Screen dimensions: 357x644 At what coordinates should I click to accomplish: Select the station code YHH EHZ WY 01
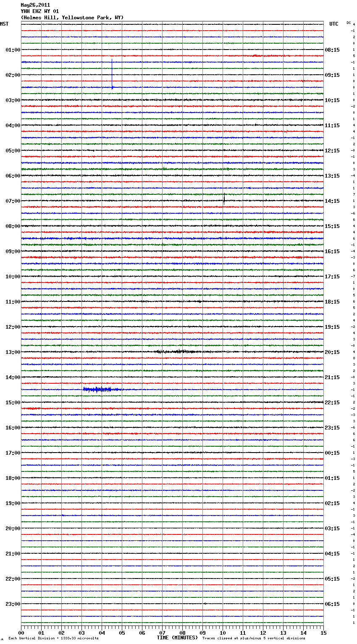point(40,11)
